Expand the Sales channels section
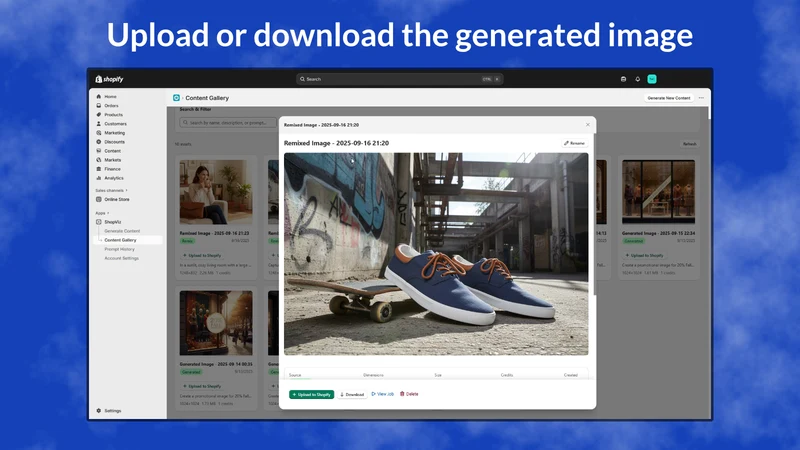The image size is (800, 450). click(x=111, y=190)
